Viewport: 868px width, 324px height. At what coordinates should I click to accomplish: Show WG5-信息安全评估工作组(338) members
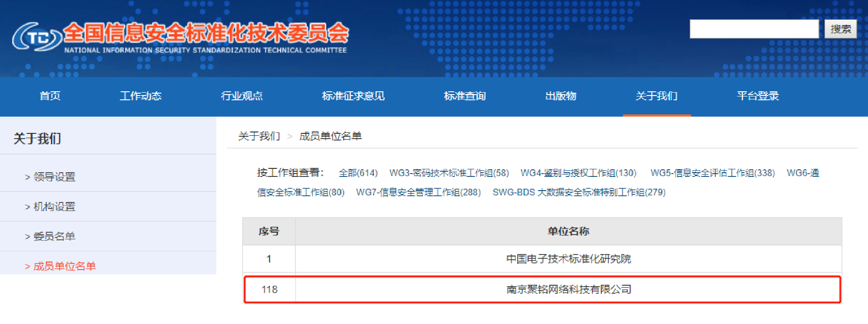(x=712, y=173)
